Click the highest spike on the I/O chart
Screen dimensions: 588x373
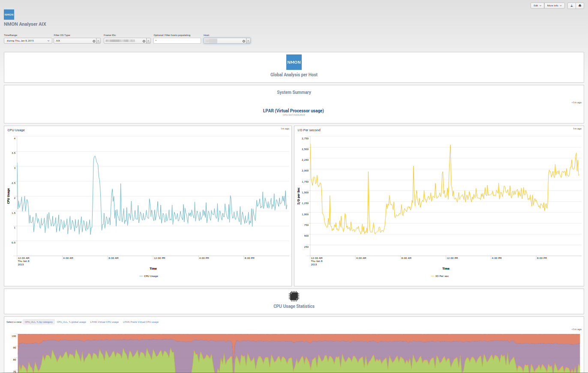click(450, 145)
